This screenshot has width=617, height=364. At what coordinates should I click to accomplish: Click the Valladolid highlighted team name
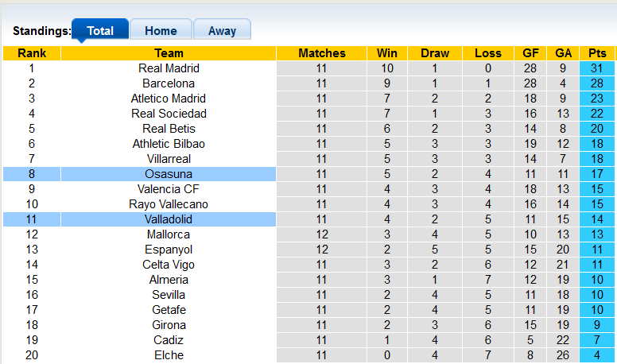[169, 219]
